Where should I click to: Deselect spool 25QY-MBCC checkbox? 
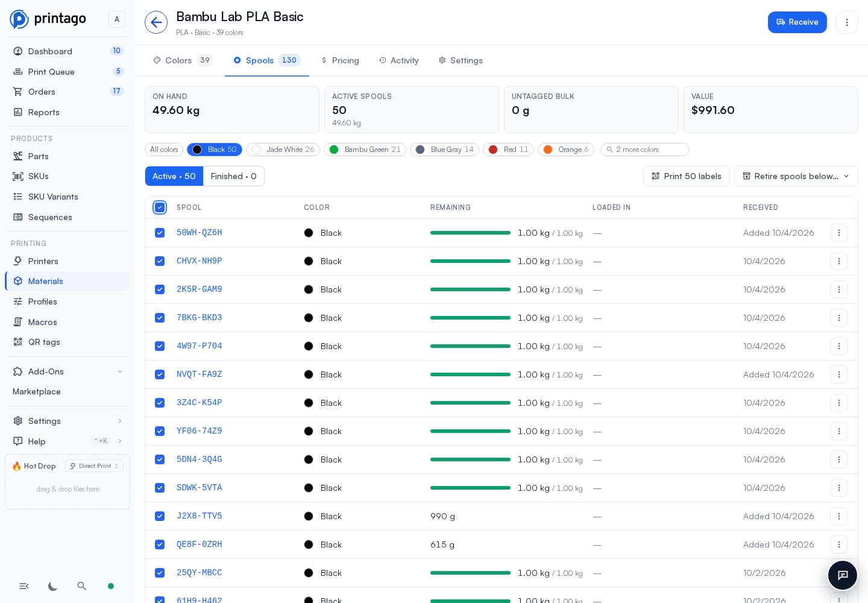pos(160,573)
